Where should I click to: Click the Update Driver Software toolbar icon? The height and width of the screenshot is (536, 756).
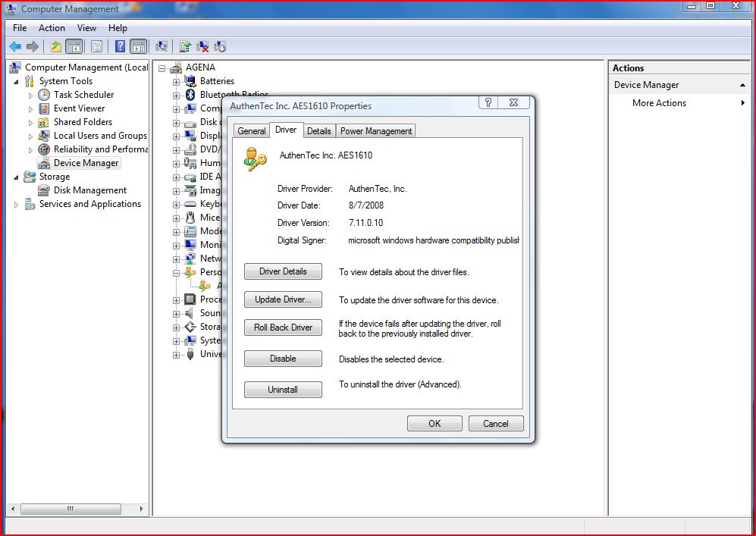tap(185, 47)
